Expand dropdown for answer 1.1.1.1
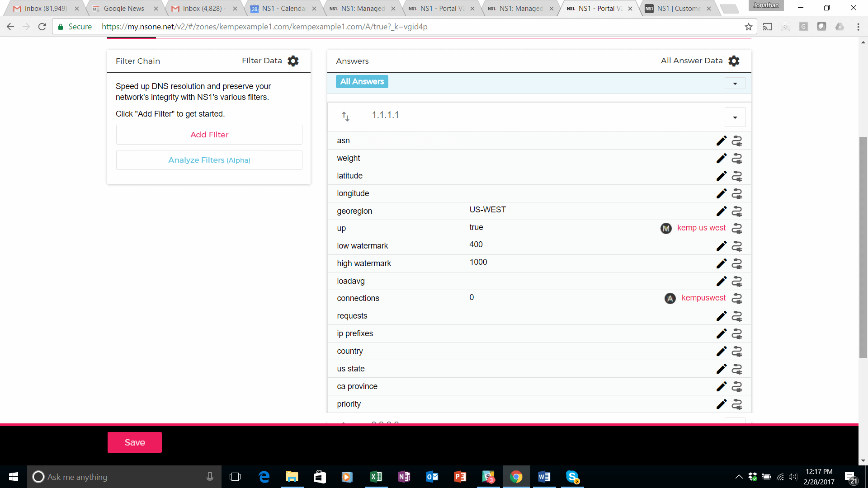The image size is (868, 488). tap(735, 117)
